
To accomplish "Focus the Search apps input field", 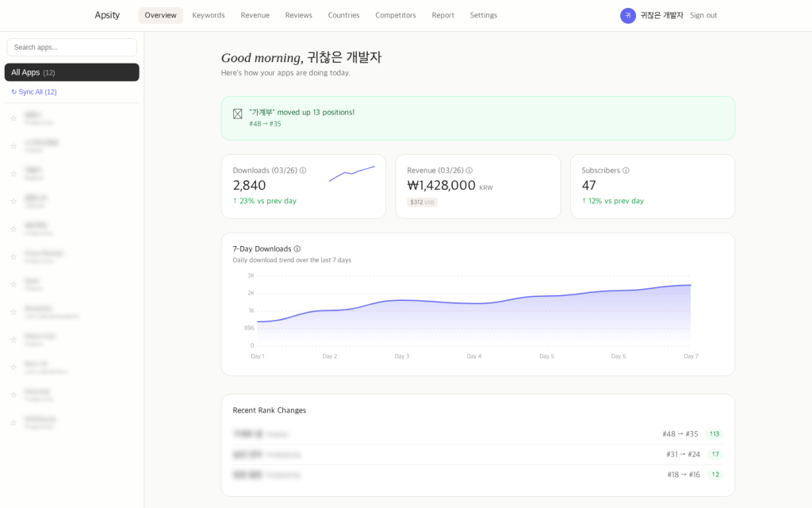I will (x=71, y=48).
